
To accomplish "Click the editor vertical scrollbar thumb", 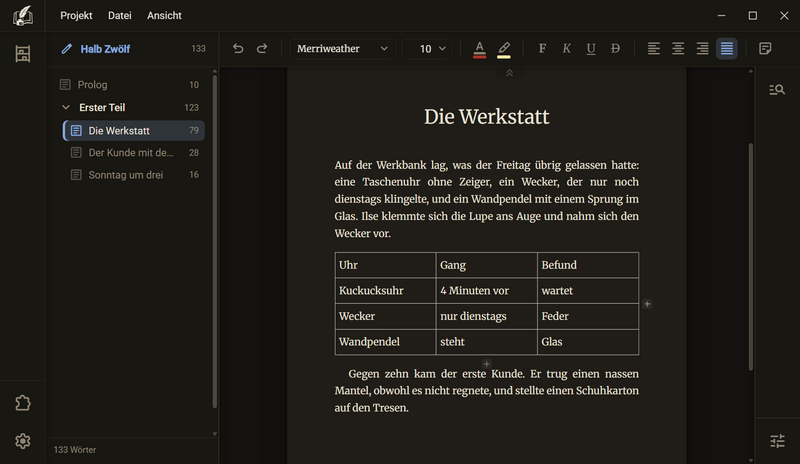I will (751, 257).
